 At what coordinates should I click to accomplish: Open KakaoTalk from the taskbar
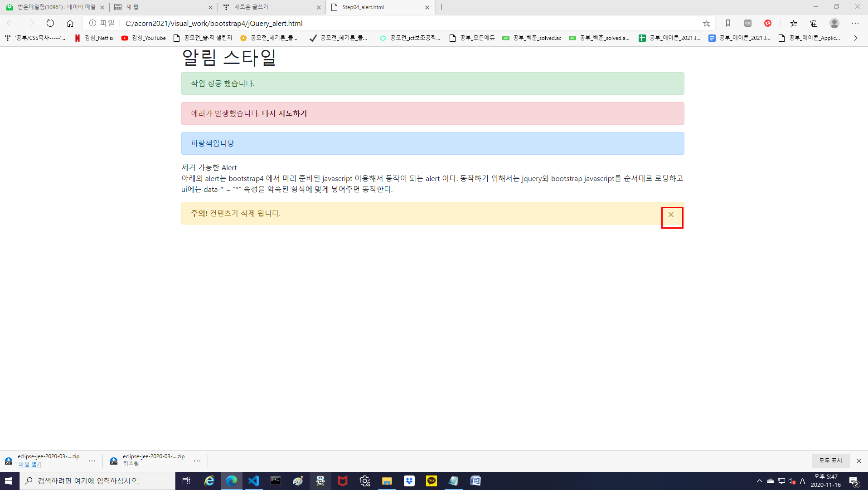click(x=431, y=481)
